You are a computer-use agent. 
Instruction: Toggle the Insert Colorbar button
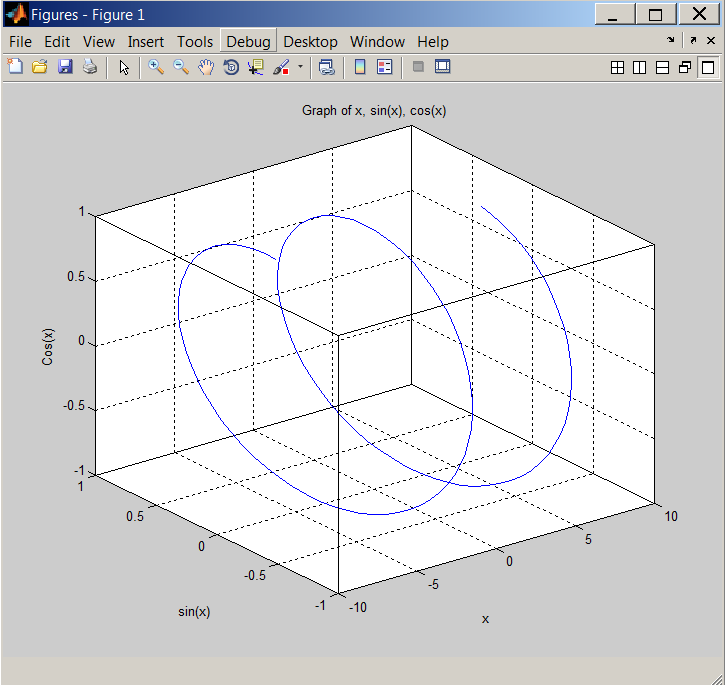tap(360, 67)
